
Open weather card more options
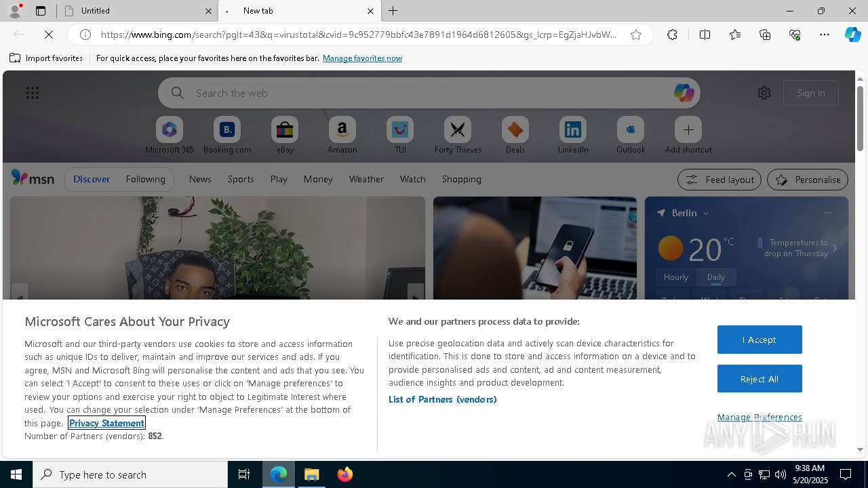(x=827, y=213)
